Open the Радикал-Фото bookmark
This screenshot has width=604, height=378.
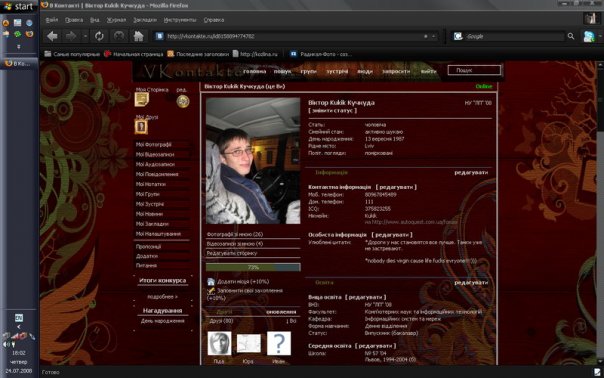click(320, 54)
